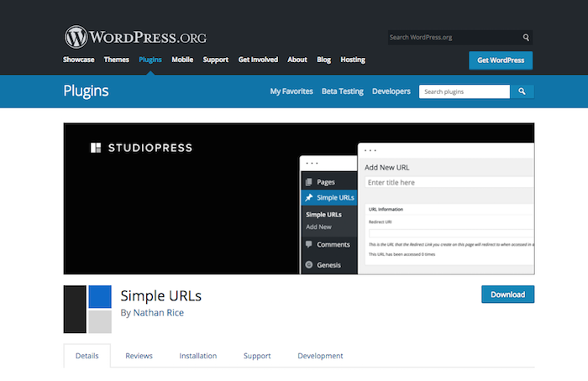
Task: Open the Beta Testing link
Action: point(343,91)
